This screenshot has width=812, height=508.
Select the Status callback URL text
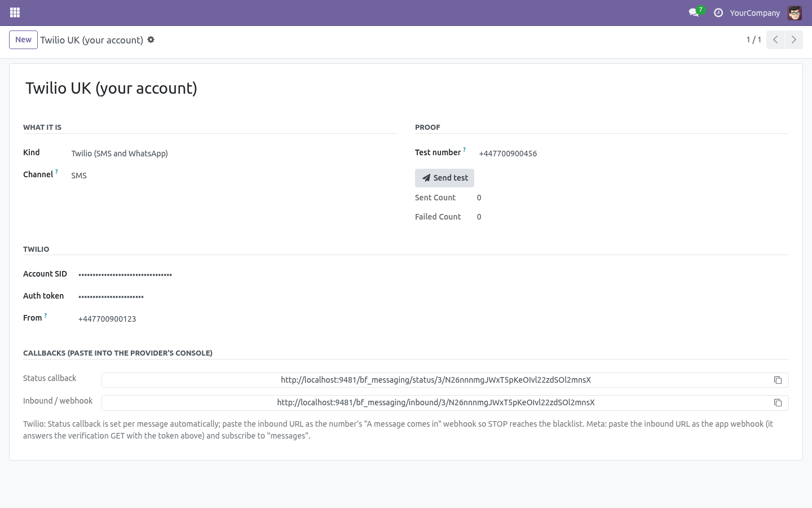(436, 380)
